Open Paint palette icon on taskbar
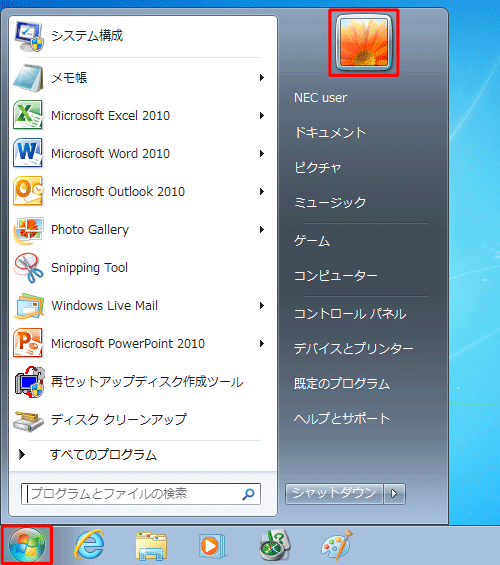Screen dimensions: 500x565 [x=337, y=545]
